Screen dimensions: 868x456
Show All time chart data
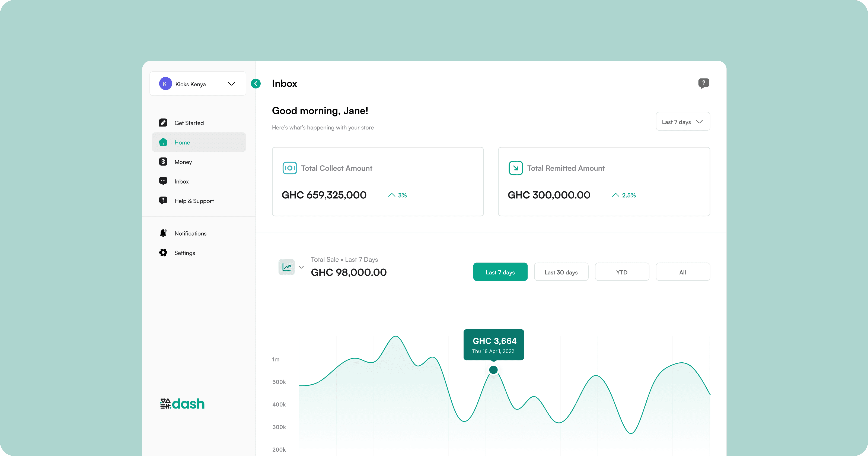click(683, 272)
